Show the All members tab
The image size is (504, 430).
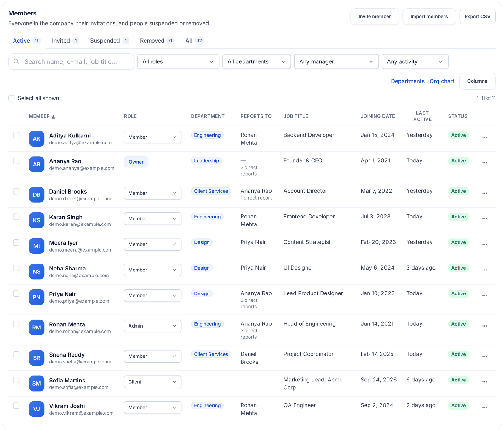(195, 41)
